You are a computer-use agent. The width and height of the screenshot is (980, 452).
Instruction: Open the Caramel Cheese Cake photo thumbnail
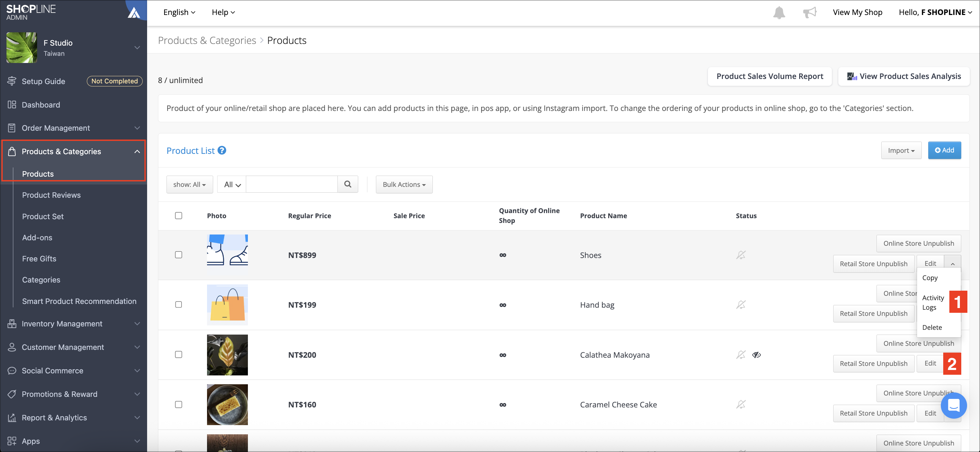pyautogui.click(x=227, y=404)
